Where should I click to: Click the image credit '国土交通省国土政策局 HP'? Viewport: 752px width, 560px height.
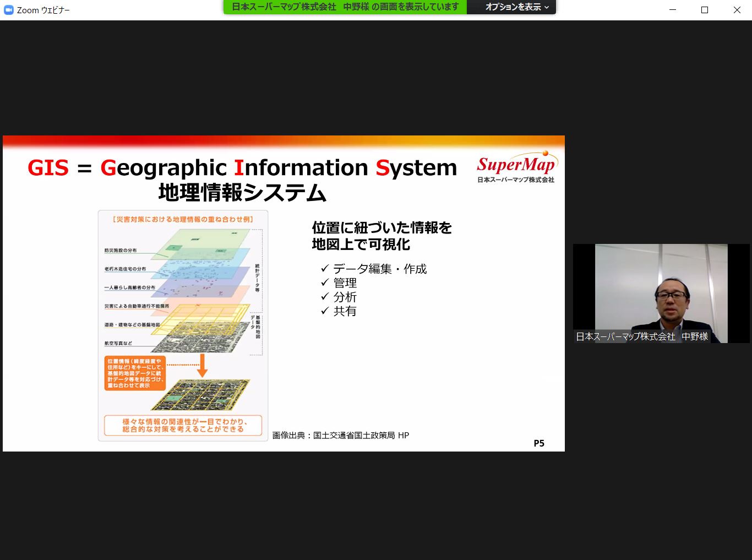(x=361, y=435)
